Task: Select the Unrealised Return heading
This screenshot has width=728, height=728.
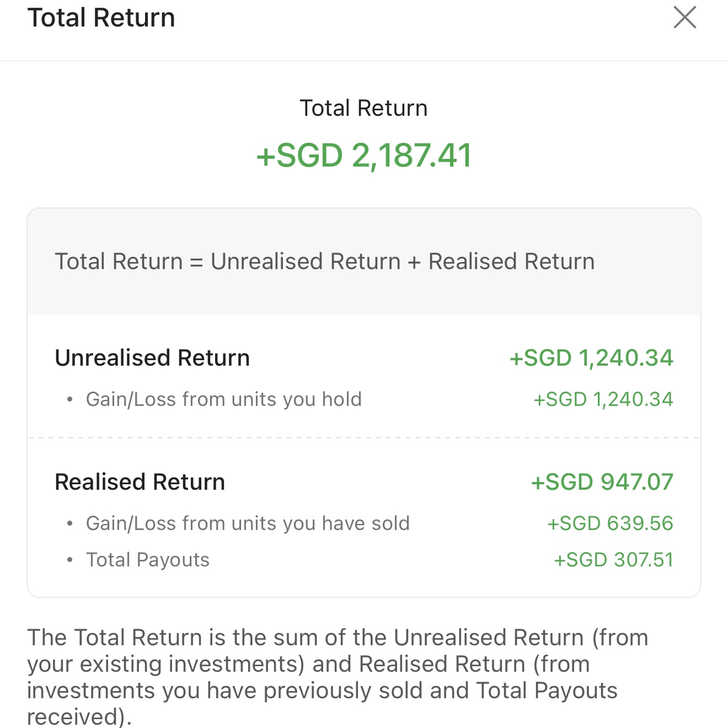Action: point(152,358)
